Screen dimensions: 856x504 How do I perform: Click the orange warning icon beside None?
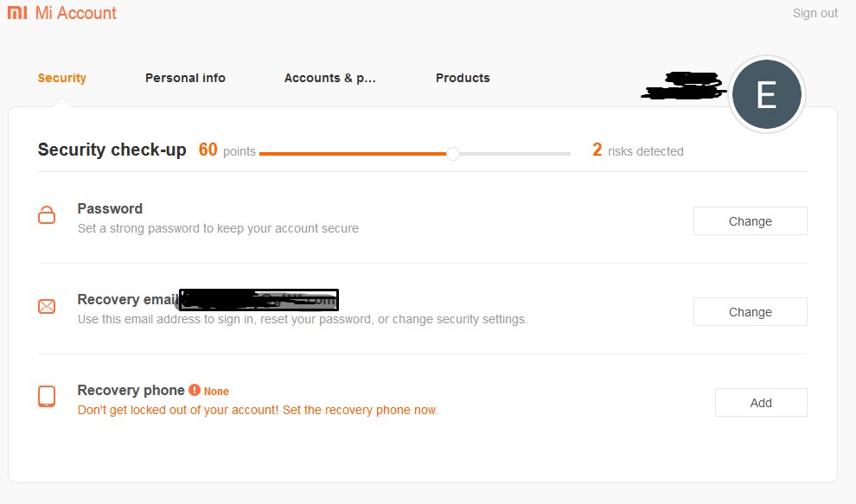point(195,390)
